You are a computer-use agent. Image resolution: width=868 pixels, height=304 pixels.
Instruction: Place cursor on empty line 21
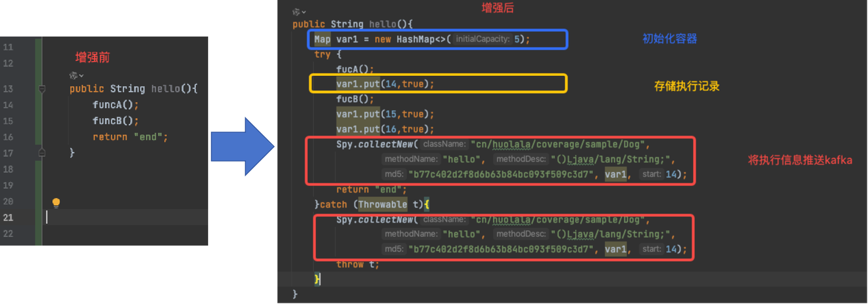[122, 217]
